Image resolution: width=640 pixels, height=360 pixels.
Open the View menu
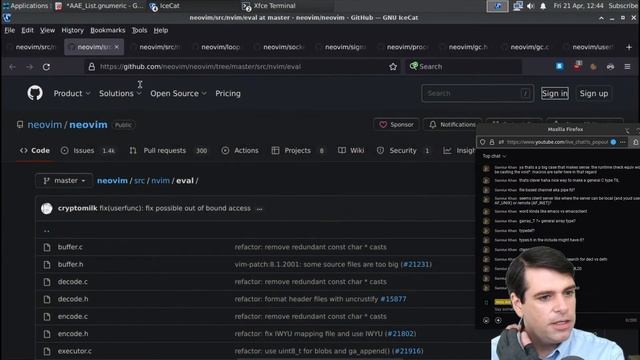tap(47, 30)
